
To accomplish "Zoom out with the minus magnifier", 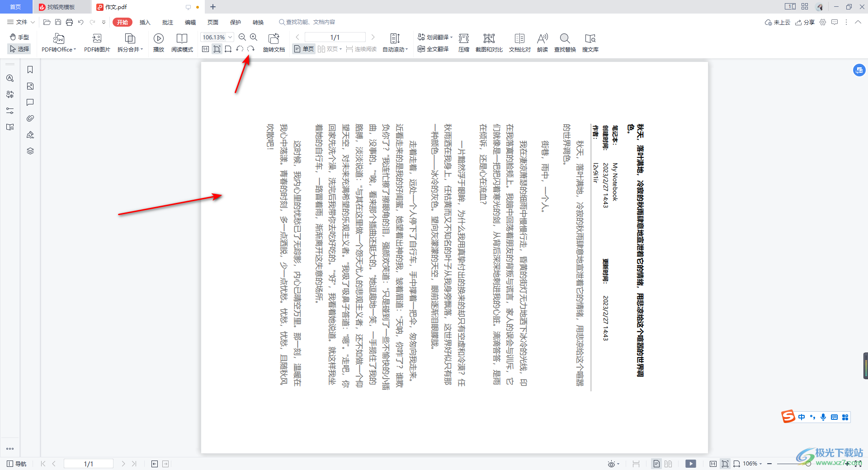I will [x=242, y=37].
